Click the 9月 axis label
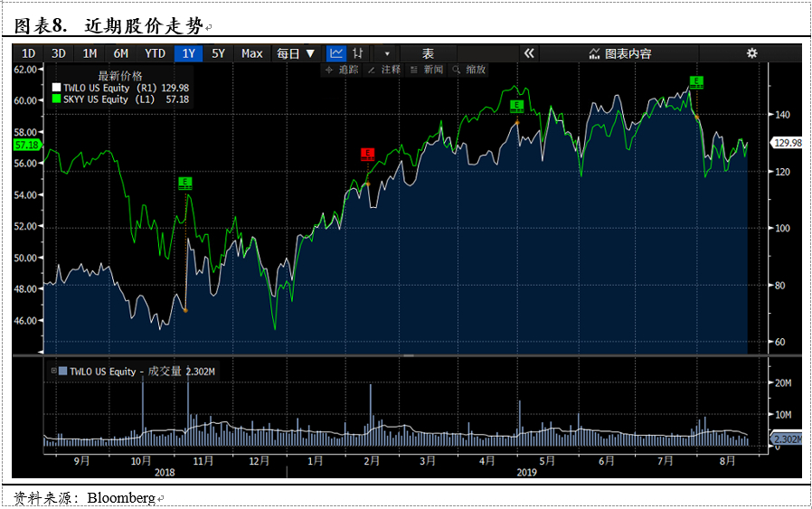Screen dimensions: 812x509 click(x=81, y=460)
